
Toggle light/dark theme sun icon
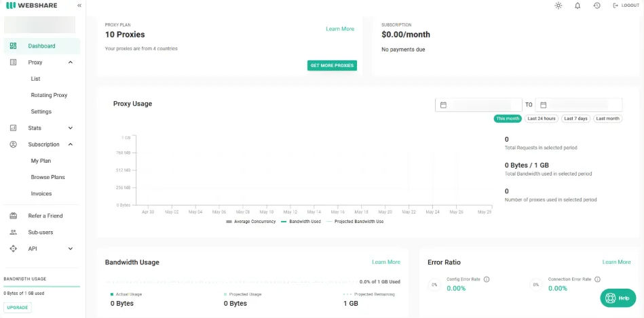click(558, 5)
